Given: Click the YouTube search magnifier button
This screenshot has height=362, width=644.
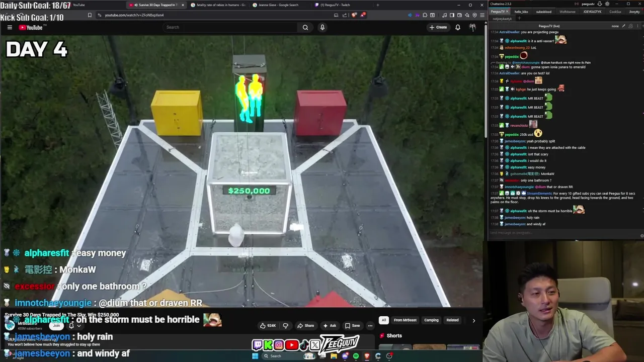Looking at the screenshot, I should click(x=305, y=27).
